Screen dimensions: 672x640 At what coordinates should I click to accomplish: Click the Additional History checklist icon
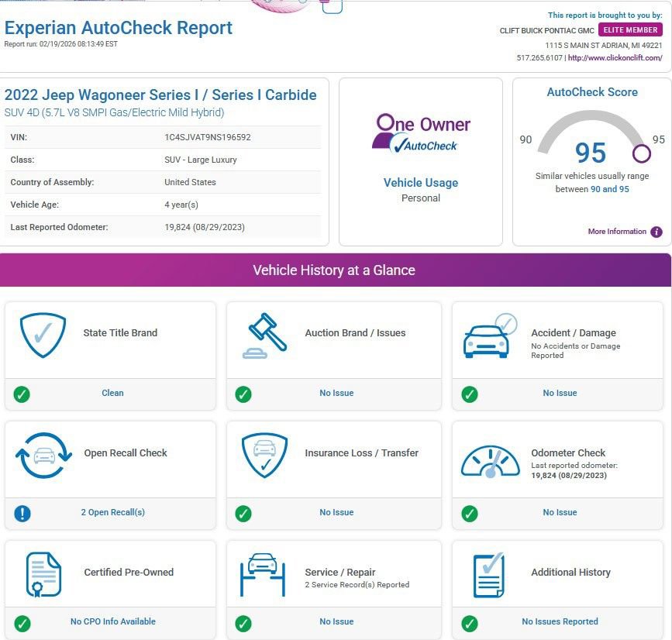coord(488,574)
